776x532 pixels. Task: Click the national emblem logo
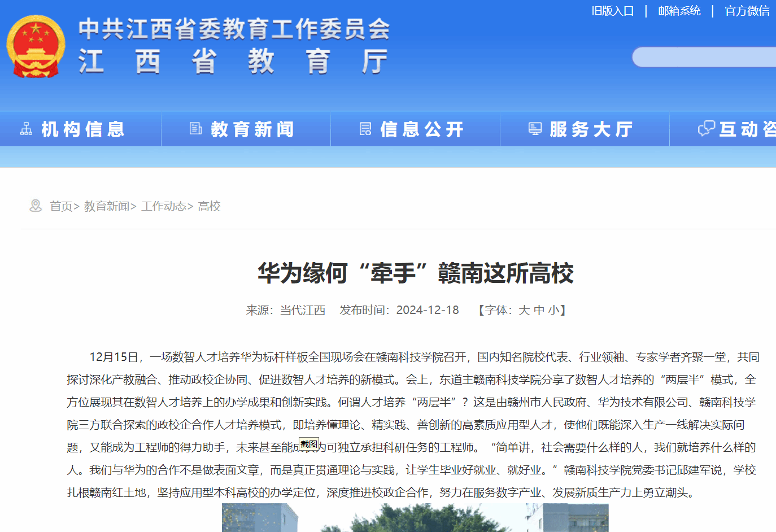tap(36, 46)
